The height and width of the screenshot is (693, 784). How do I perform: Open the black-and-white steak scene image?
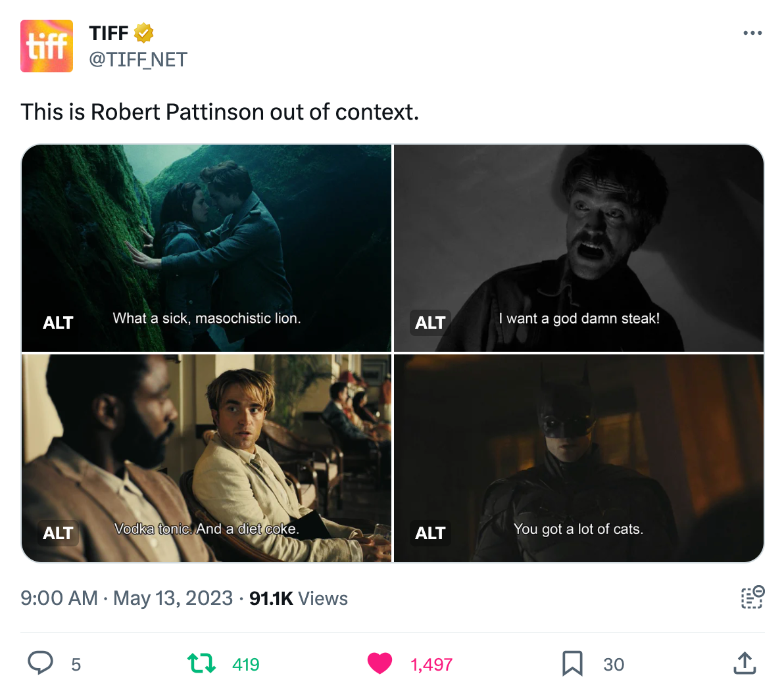(x=579, y=248)
